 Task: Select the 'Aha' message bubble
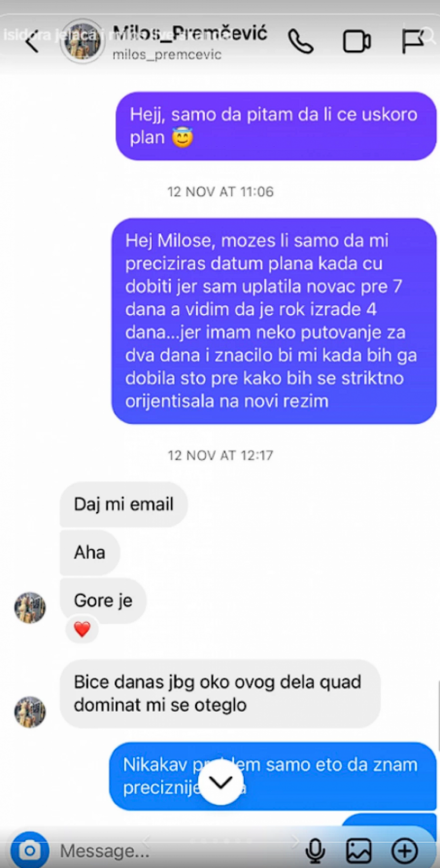(90, 552)
